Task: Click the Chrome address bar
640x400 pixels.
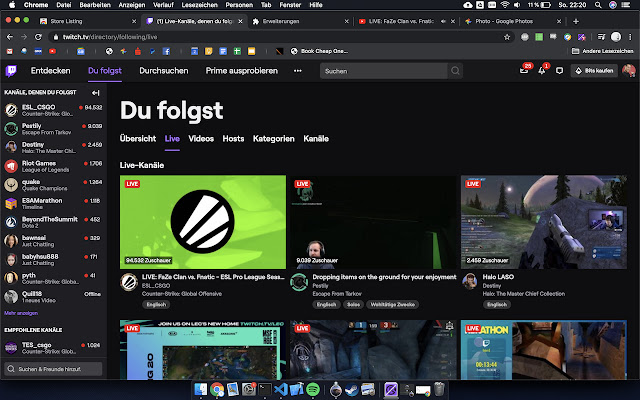Action: [278, 37]
